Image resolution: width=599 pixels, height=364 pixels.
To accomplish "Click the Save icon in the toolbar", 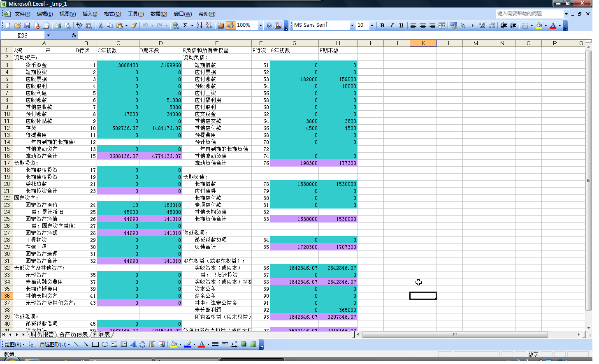I will (27, 26).
